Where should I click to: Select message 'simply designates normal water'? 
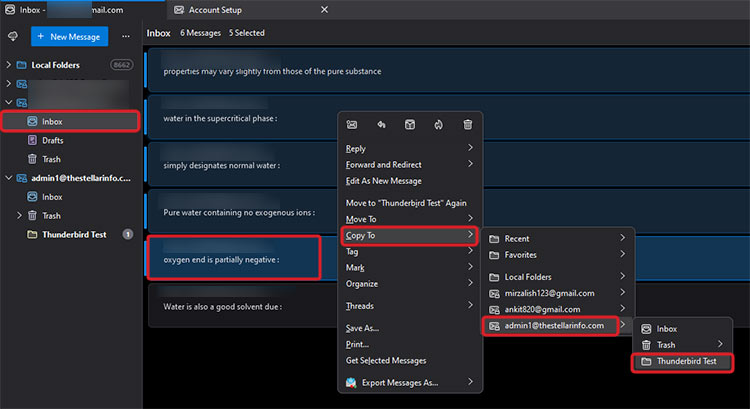[449, 164]
